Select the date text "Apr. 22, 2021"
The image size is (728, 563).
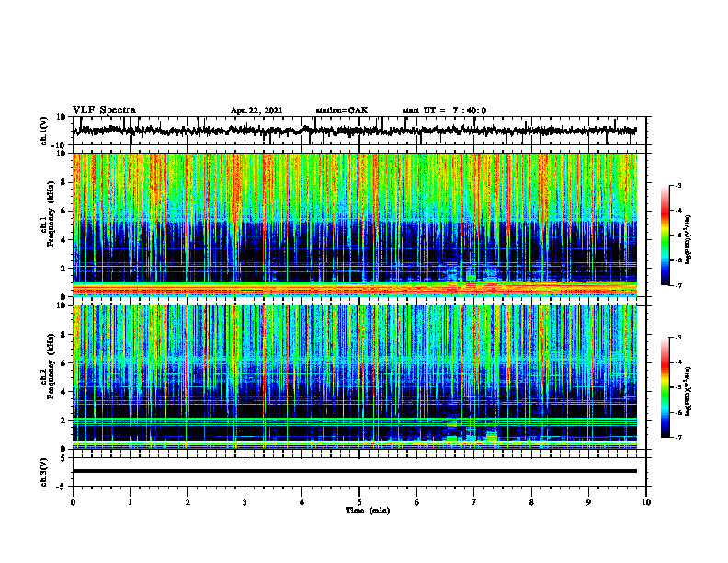[256, 110]
